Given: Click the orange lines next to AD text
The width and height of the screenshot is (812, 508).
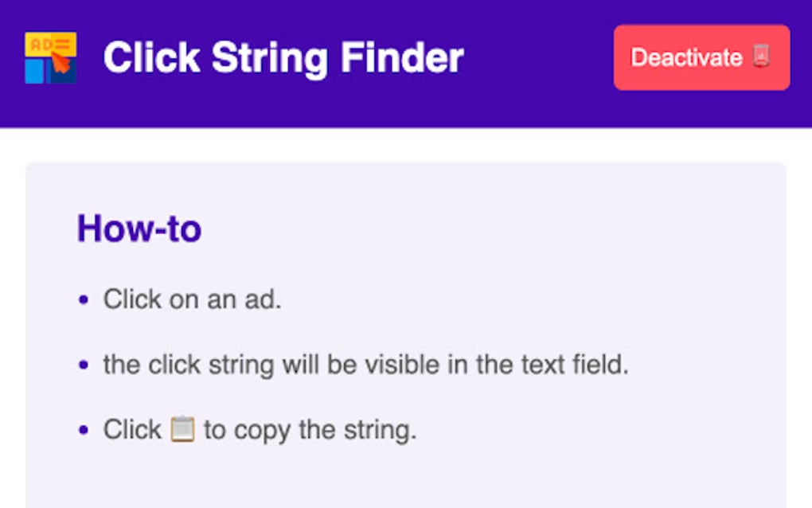Looking at the screenshot, I should [x=62, y=44].
